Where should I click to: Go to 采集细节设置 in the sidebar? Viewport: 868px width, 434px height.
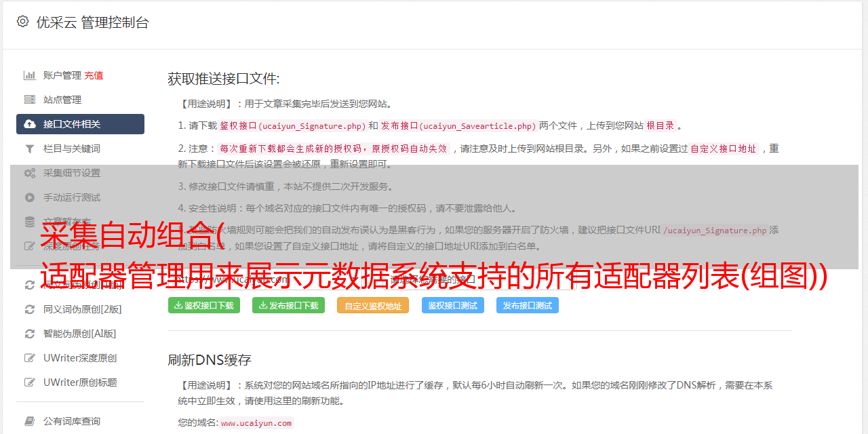[x=72, y=173]
